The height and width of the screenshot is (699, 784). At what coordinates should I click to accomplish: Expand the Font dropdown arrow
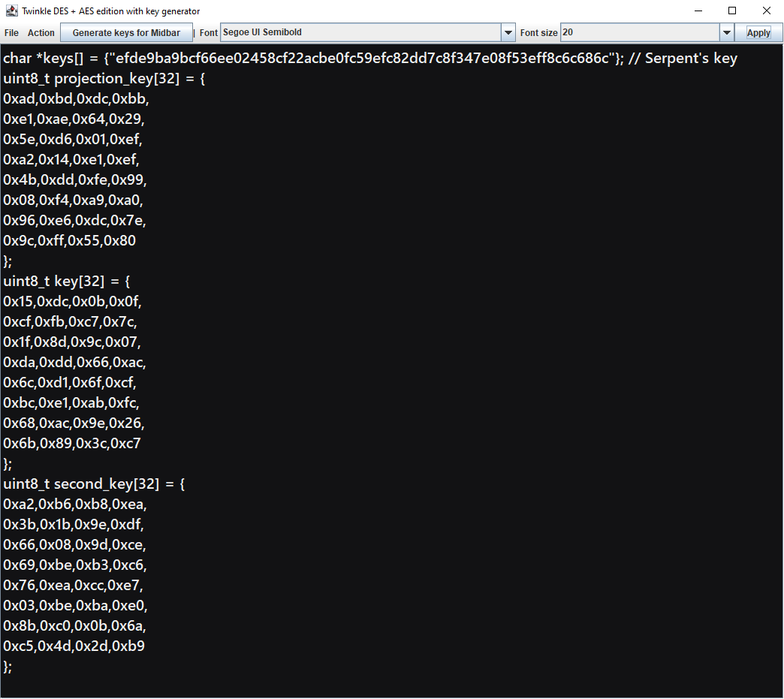pyautogui.click(x=508, y=33)
